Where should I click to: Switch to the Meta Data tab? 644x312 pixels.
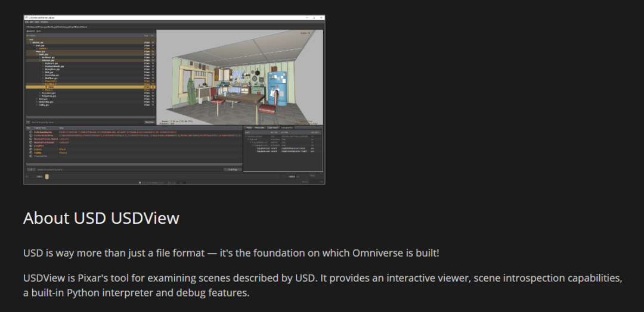pyautogui.click(x=259, y=127)
